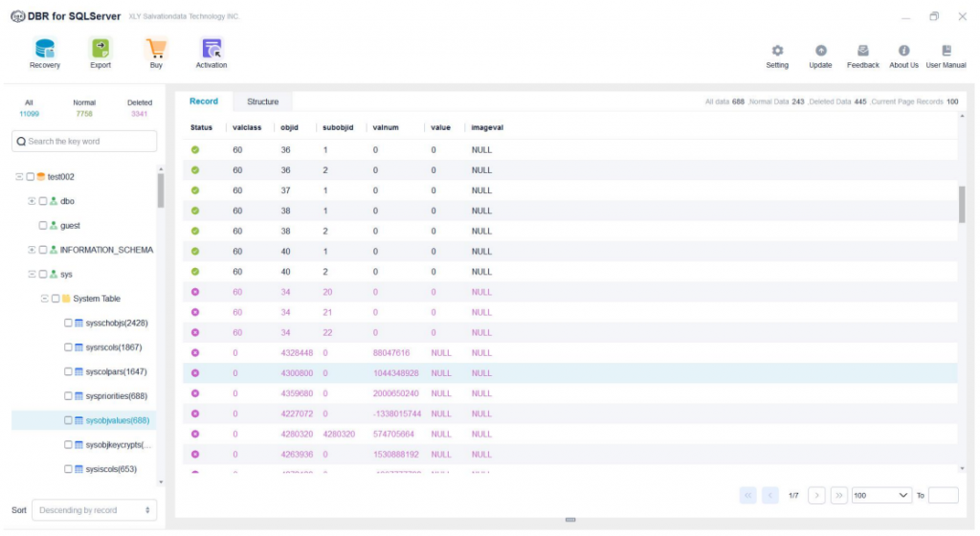Check the test002 database checkbox
Screen dimensions: 980x536
tap(31, 177)
